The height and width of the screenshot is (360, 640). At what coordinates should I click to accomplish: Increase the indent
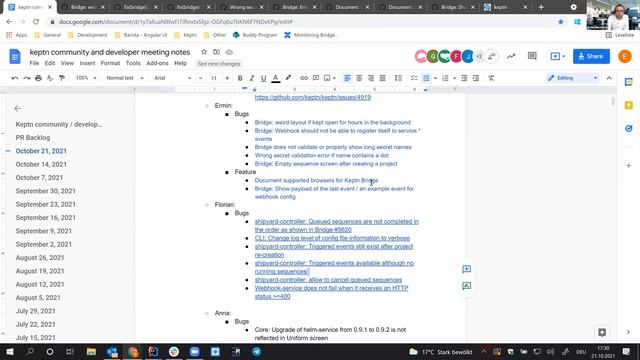tap(476, 78)
